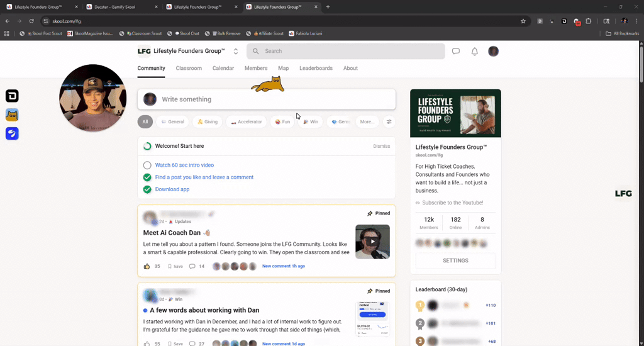This screenshot has width=644, height=346.
Task: Click the orange cat sidebar icon
Action: coord(12,115)
